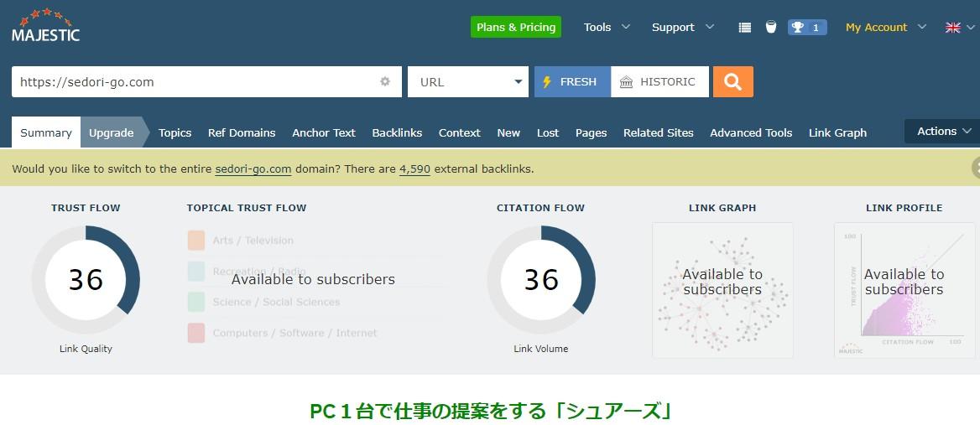Follow the sedori-go.com domain link
980x425 pixels.
(253, 168)
